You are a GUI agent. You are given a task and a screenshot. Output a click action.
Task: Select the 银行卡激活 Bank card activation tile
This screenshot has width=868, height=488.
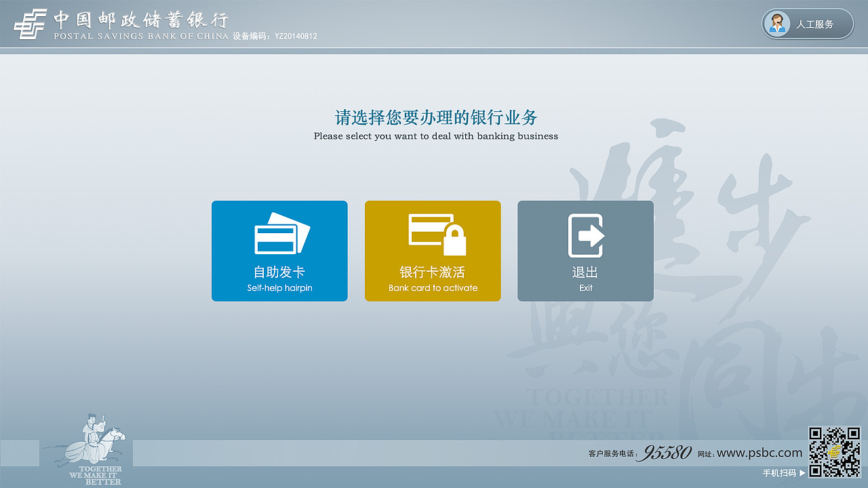coord(433,251)
